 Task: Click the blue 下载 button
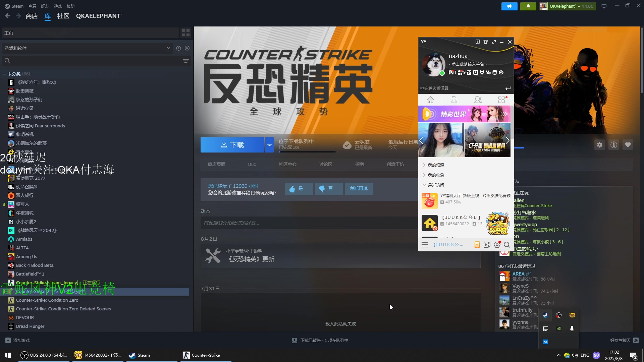[x=232, y=145]
